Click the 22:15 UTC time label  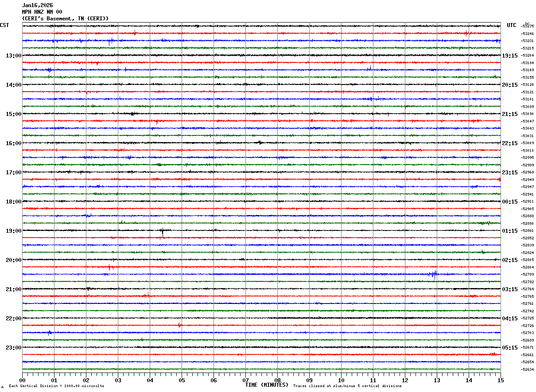(509, 143)
